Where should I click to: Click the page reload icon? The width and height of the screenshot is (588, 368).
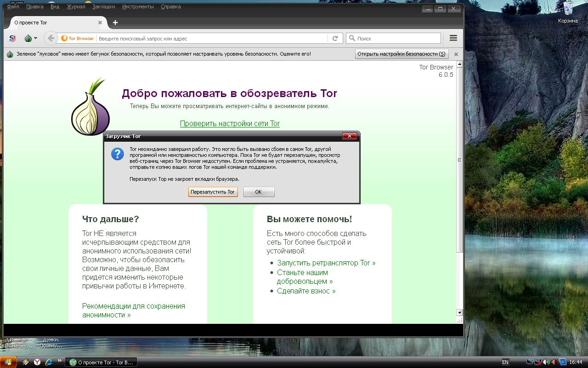coord(335,39)
